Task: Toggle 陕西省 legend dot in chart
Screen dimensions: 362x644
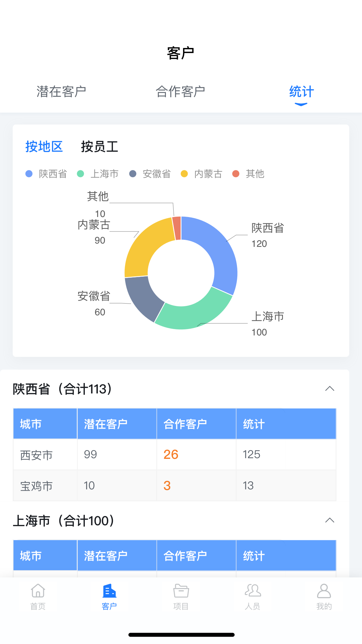Action: (x=29, y=174)
